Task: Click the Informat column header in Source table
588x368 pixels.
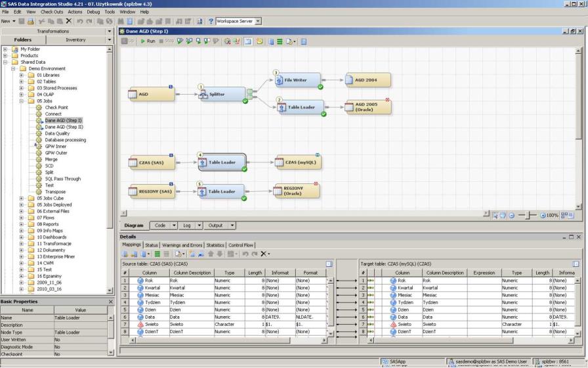Action: (x=280, y=273)
